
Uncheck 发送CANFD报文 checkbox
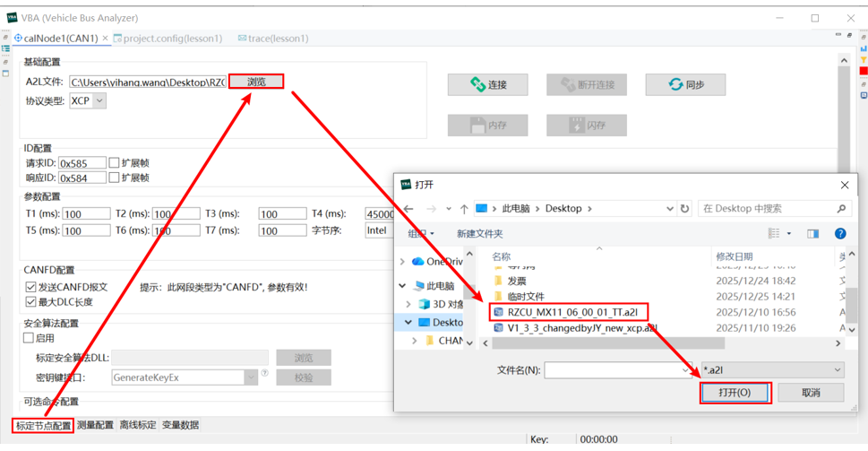(x=31, y=287)
